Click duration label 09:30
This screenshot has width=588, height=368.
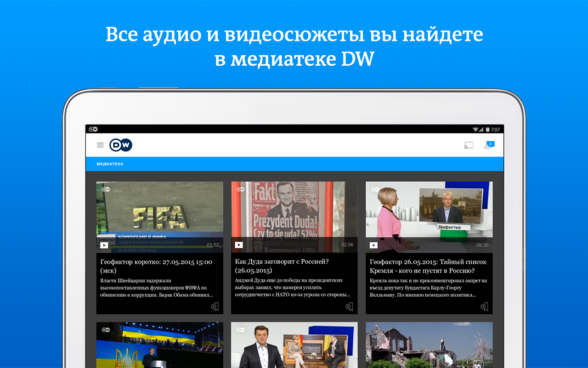482,245
